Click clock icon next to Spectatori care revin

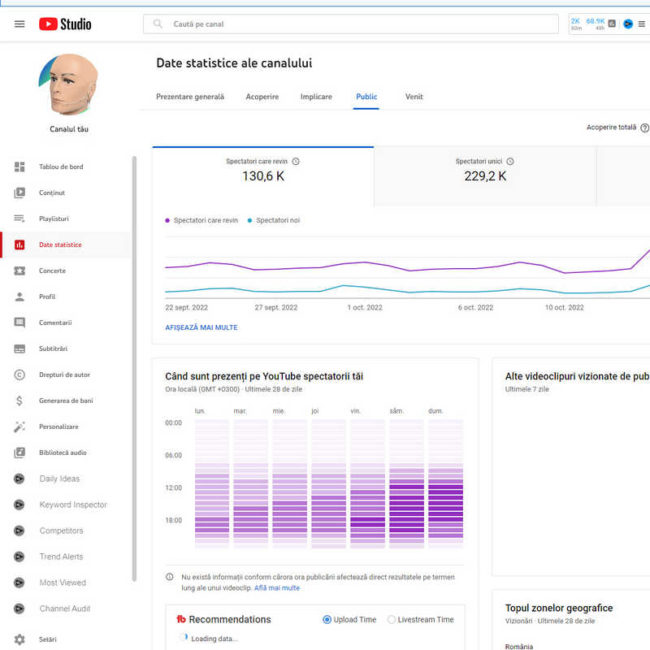click(x=296, y=161)
